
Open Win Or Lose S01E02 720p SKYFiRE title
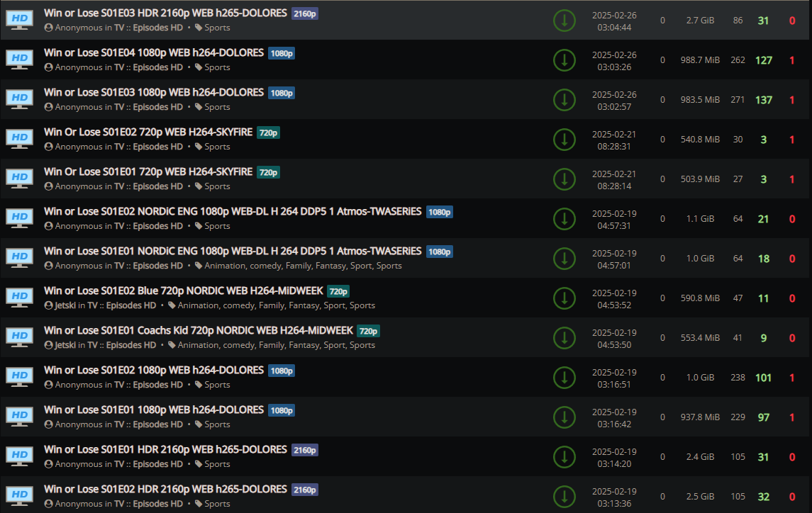tap(148, 132)
